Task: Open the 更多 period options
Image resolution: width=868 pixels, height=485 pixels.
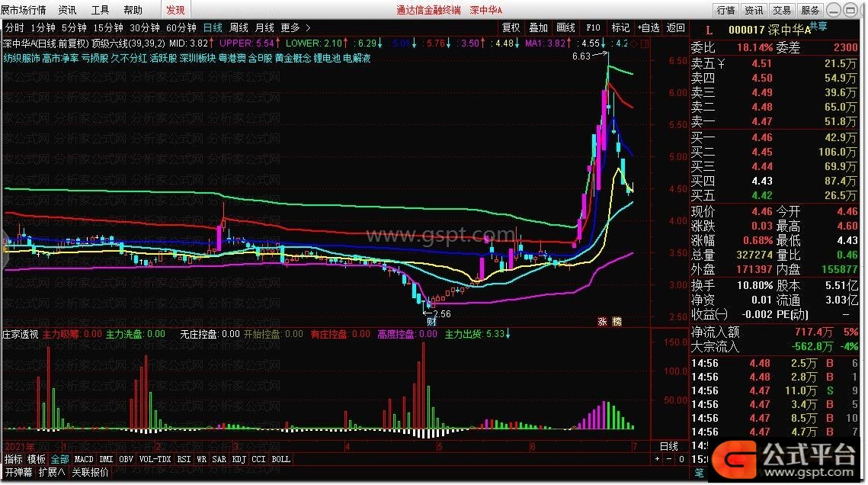Action: pyautogui.click(x=290, y=27)
